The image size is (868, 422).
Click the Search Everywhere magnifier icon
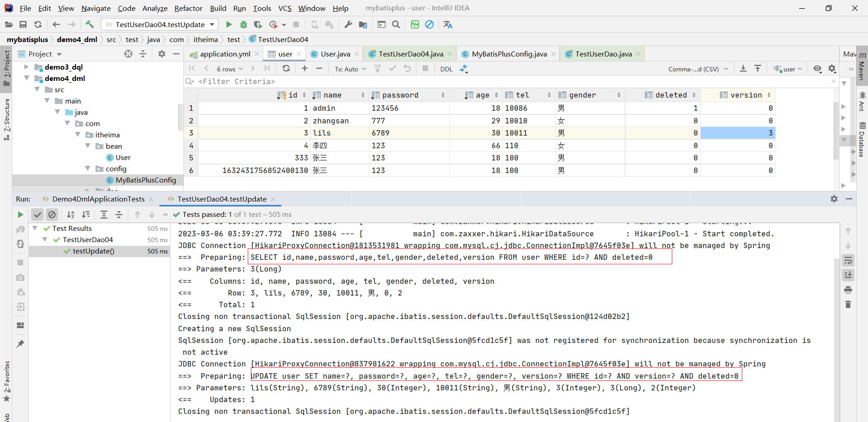[396, 24]
